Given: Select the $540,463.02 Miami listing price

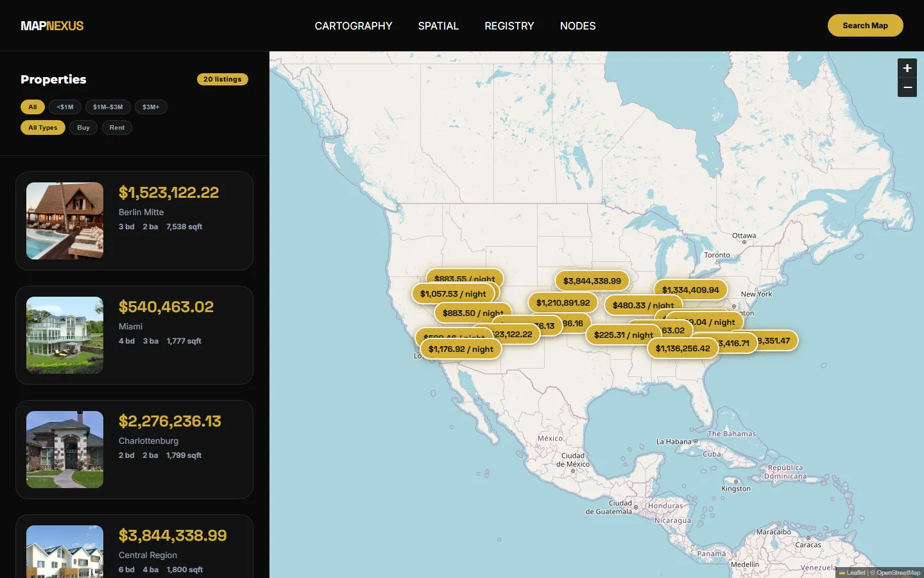Looking at the screenshot, I should pyautogui.click(x=166, y=307).
